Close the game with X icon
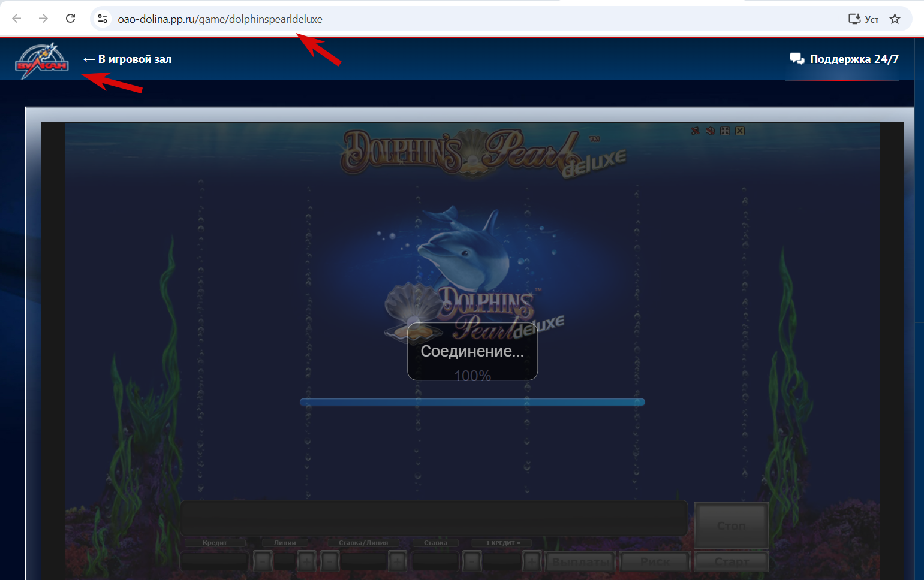Viewport: 924px width, 580px height. 740,131
